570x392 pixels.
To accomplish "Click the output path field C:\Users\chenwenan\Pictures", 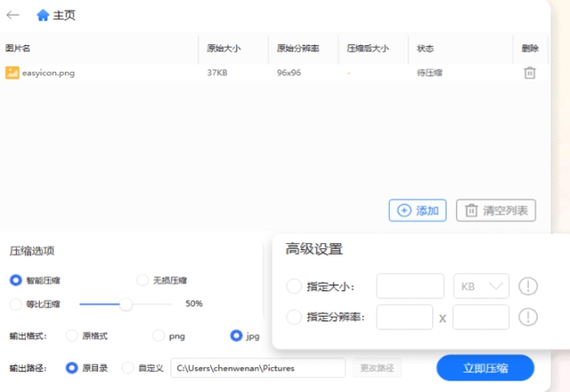I will click(258, 368).
